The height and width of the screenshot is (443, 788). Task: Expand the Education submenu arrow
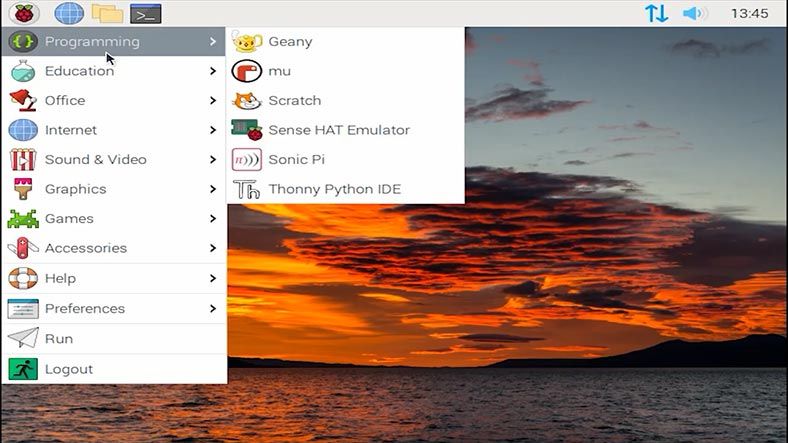click(213, 71)
